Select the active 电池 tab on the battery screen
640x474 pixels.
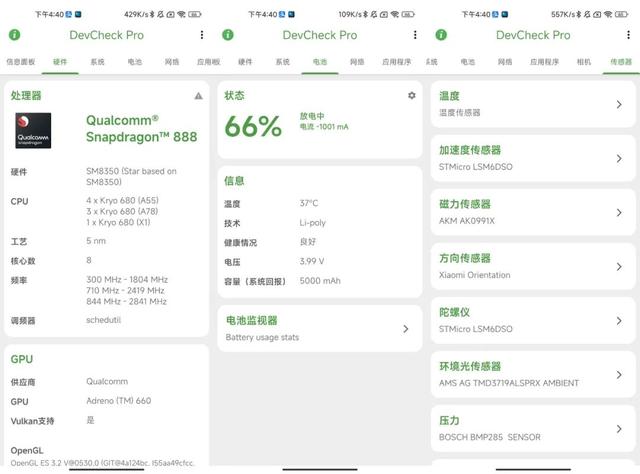point(320,62)
